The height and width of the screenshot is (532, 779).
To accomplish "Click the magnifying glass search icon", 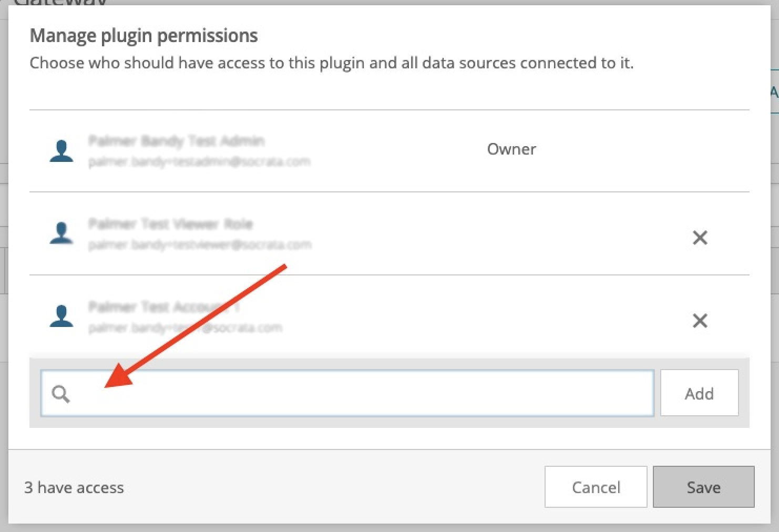I will 60,394.
